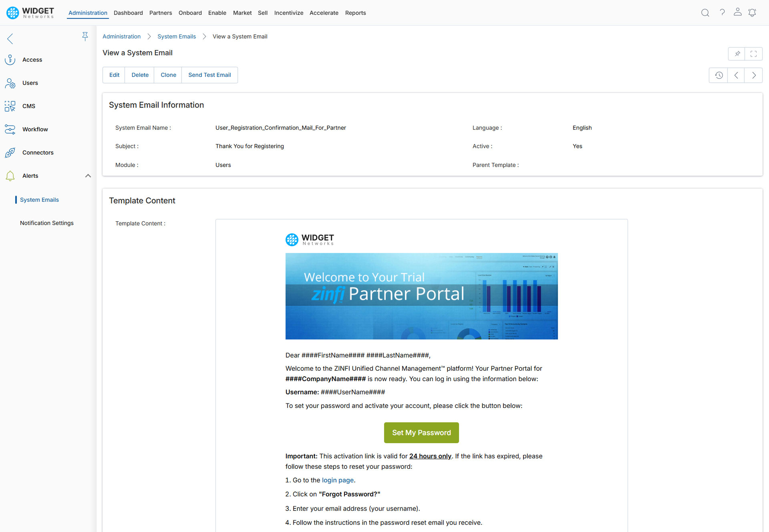Open the global search magnifier
The width and height of the screenshot is (769, 532).
point(705,13)
